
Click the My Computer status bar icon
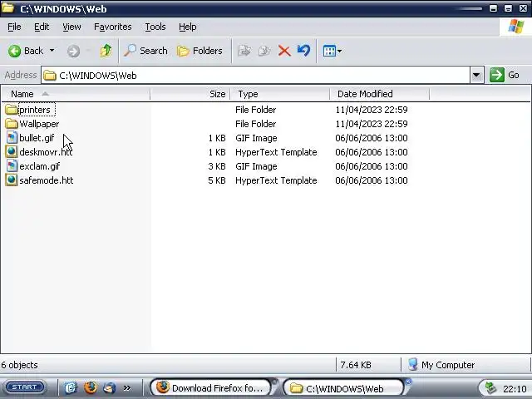413,365
